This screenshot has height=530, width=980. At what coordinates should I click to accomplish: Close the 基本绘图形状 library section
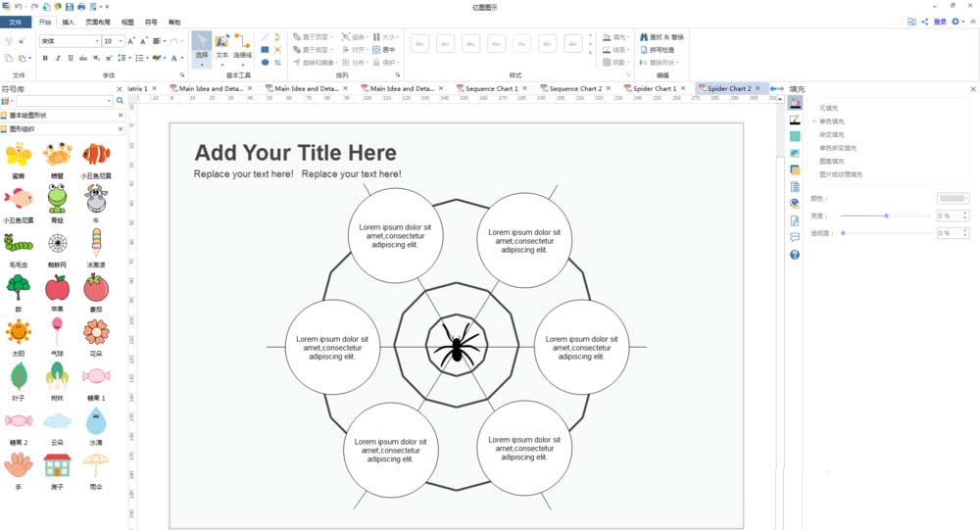point(121,115)
